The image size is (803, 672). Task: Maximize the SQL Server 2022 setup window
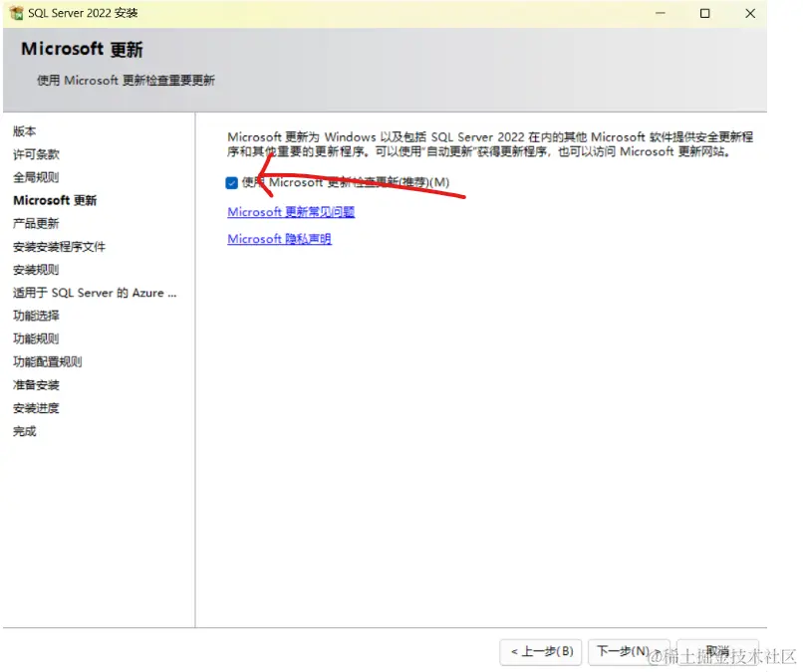click(x=705, y=13)
